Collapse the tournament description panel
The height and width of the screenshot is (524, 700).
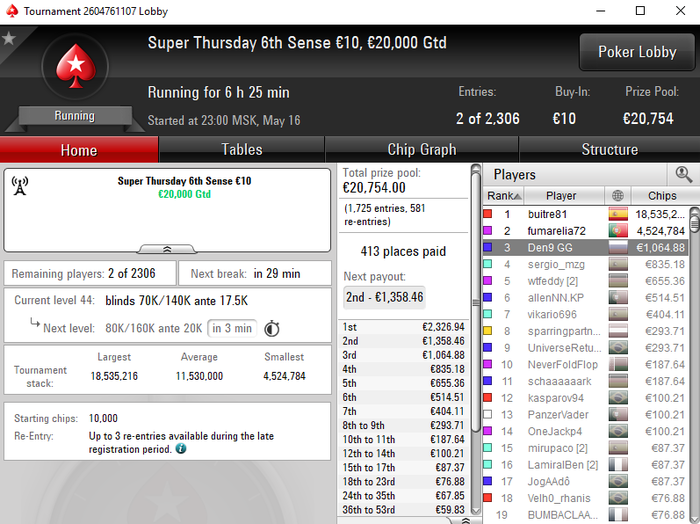coord(167,249)
